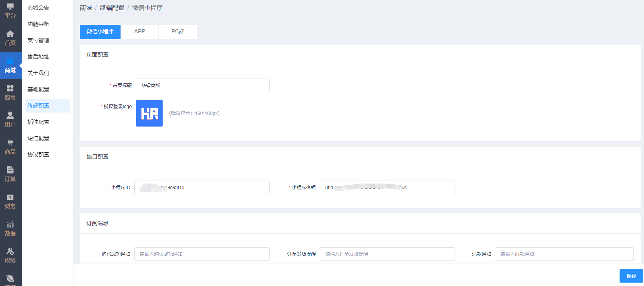
Task: Click the 小程序密钥 secret input field
Action: point(387,187)
